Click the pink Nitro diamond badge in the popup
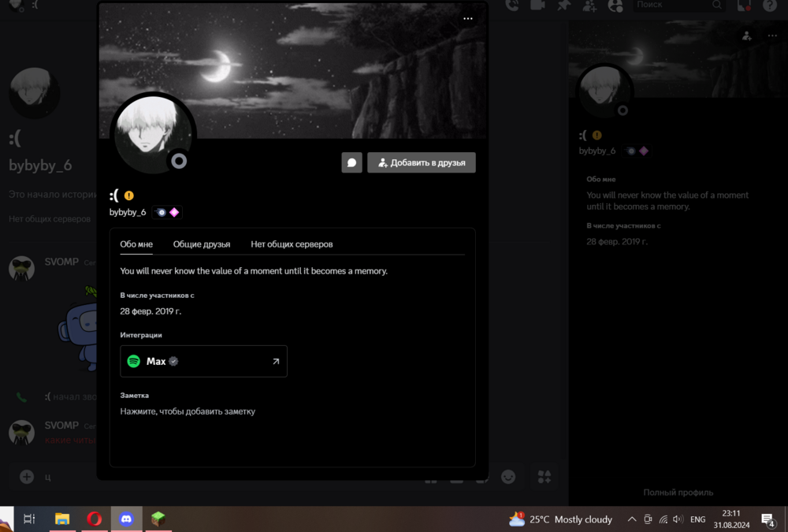The width and height of the screenshot is (788, 532). click(174, 212)
